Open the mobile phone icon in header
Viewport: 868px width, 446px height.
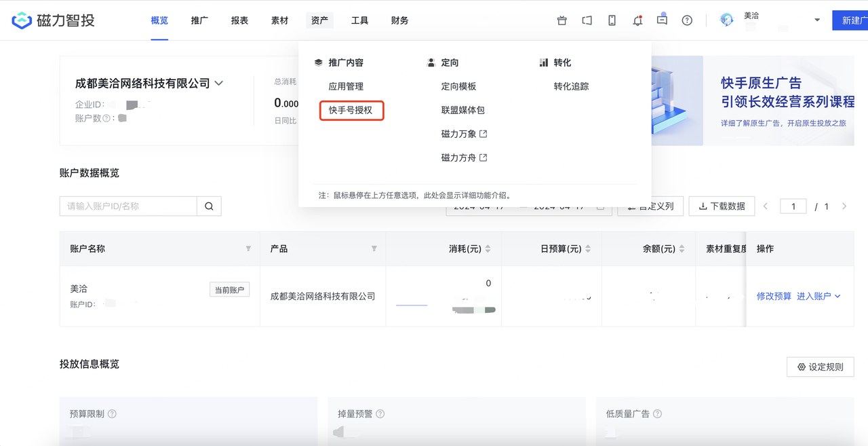[x=612, y=20]
